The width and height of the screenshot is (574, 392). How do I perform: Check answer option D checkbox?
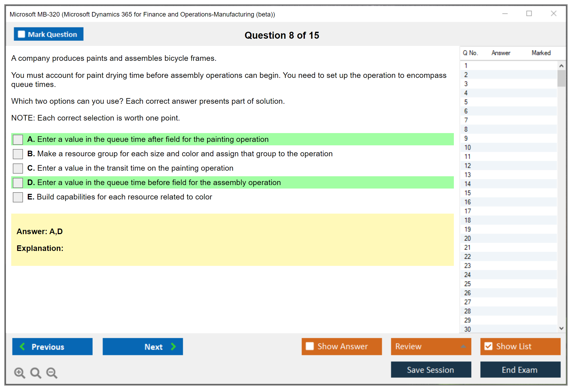(18, 183)
